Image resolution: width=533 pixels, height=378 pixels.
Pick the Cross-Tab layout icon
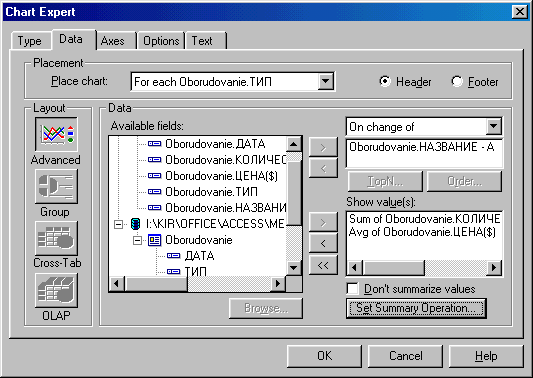coord(56,238)
